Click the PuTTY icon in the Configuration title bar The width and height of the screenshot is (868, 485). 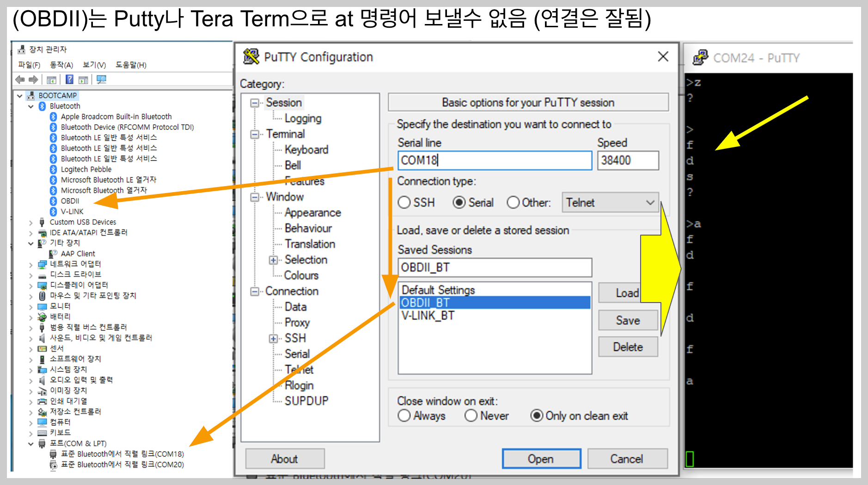point(251,57)
